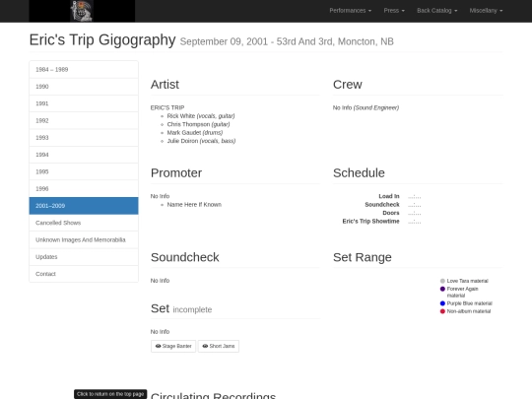The width and height of the screenshot is (532, 399).
Task: Click the return to top page tooltip
Action: [x=110, y=394]
